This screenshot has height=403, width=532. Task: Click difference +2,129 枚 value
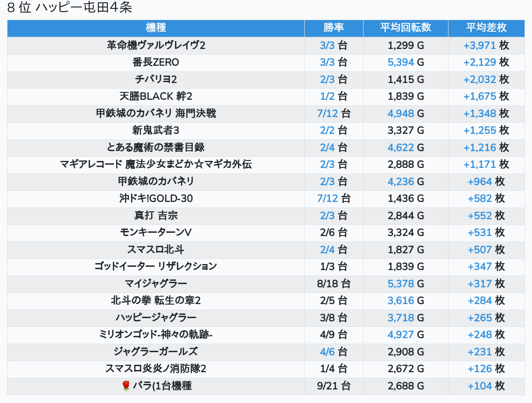click(x=486, y=63)
